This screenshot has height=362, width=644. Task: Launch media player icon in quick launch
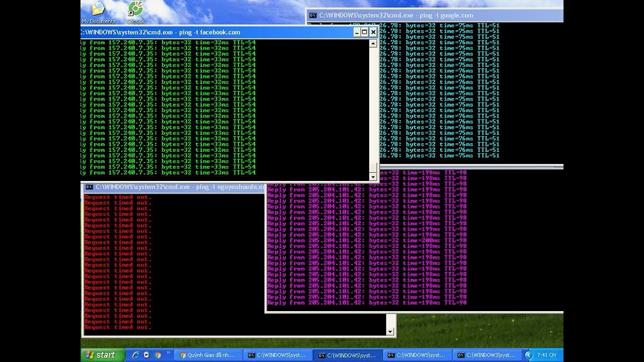pos(146,355)
